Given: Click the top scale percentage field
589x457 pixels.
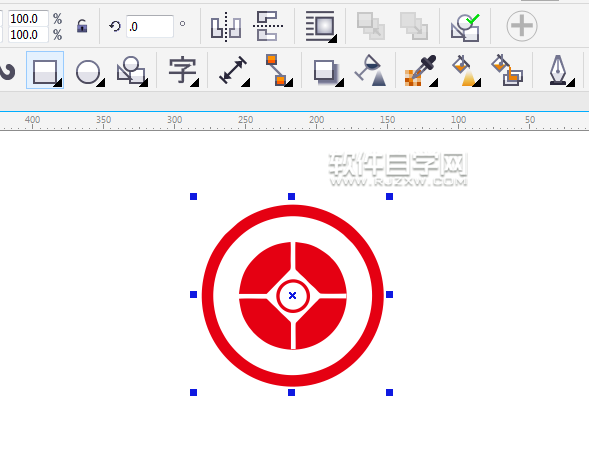Looking at the screenshot, I should tap(28, 18).
